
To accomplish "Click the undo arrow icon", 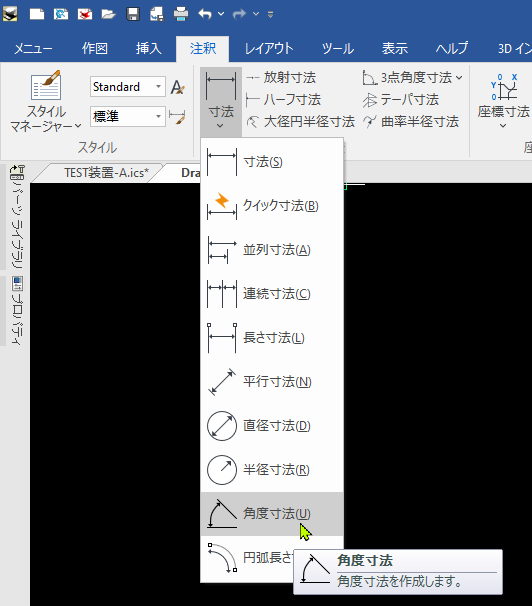I will click(205, 14).
